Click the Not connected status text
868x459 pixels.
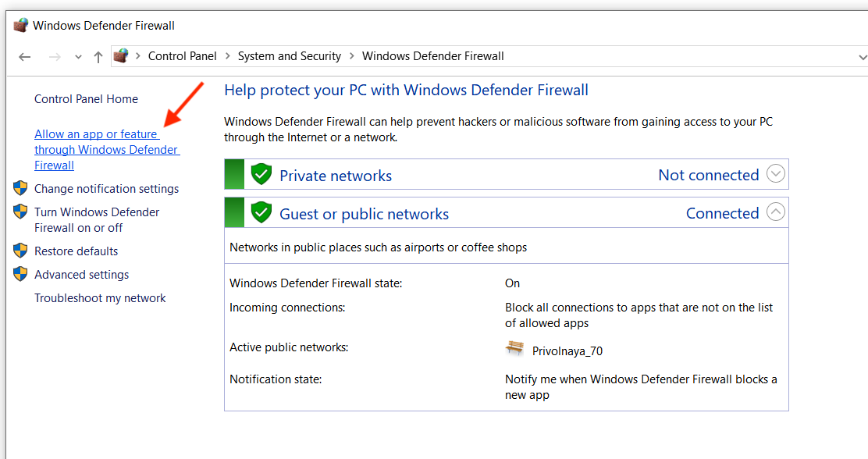pos(709,175)
